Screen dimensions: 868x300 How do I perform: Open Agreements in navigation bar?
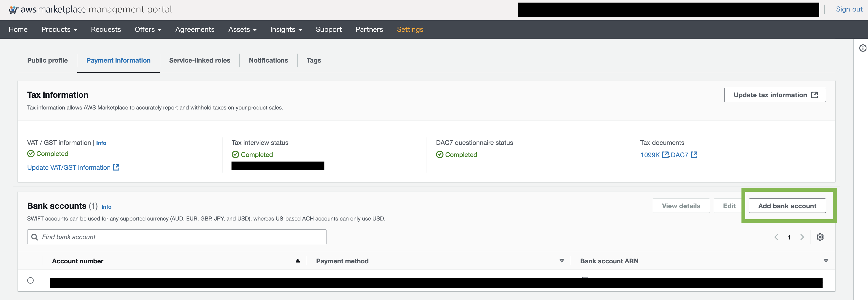pos(195,30)
